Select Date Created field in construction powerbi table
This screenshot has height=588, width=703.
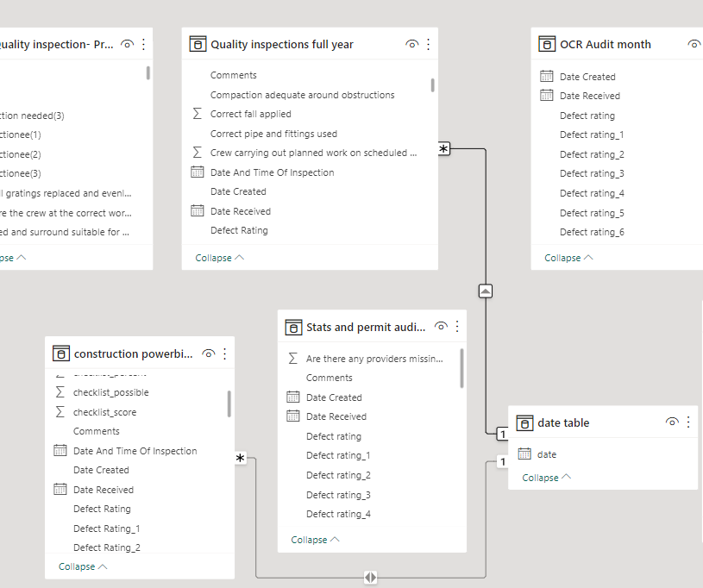point(101,470)
